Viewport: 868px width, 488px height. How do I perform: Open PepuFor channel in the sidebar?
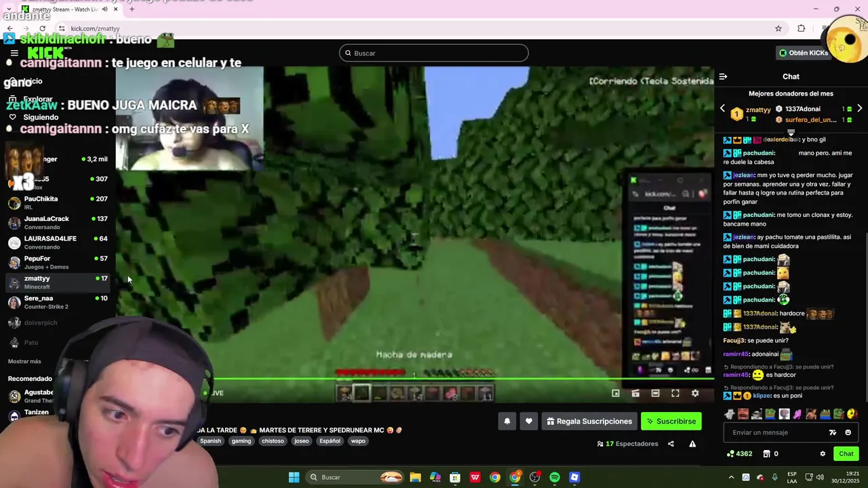58,262
